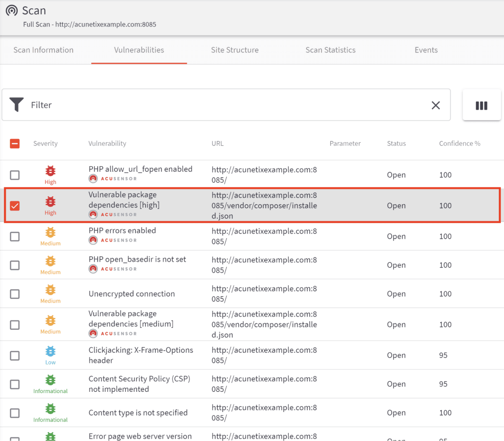Click into the Filter input field
This screenshot has height=441, width=504.
[226, 105]
